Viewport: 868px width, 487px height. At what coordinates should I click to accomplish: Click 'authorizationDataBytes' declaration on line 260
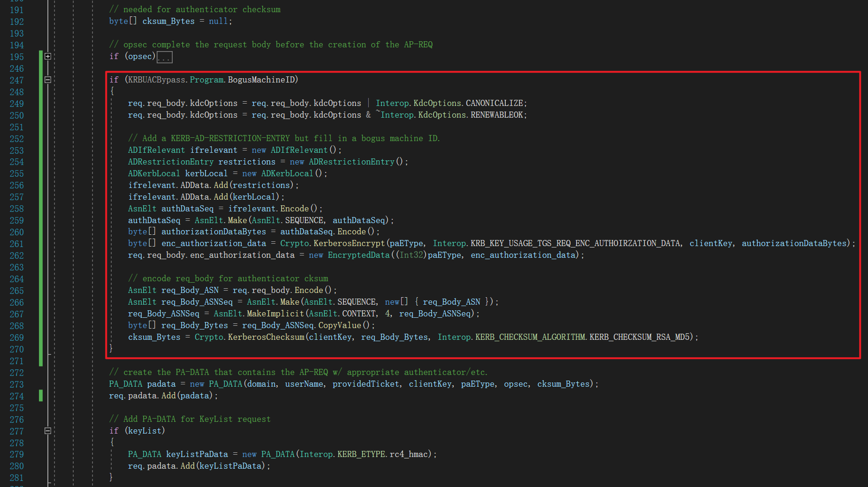coord(213,232)
